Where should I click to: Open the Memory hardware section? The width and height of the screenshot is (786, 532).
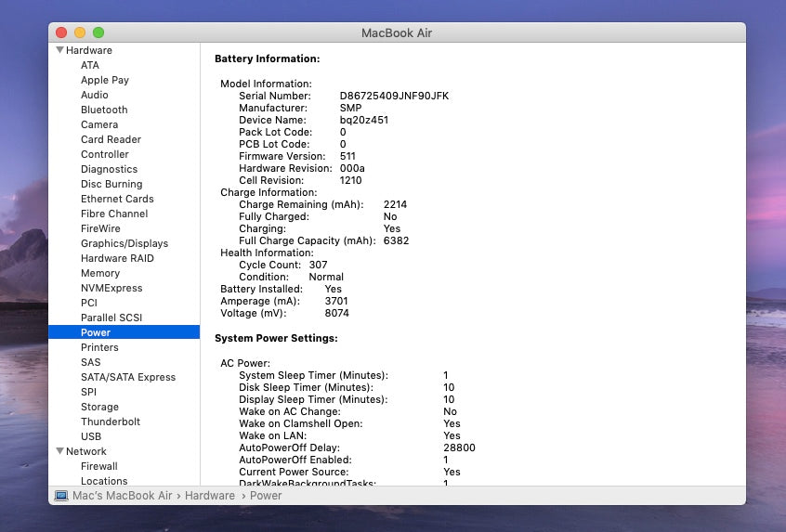[x=99, y=273]
